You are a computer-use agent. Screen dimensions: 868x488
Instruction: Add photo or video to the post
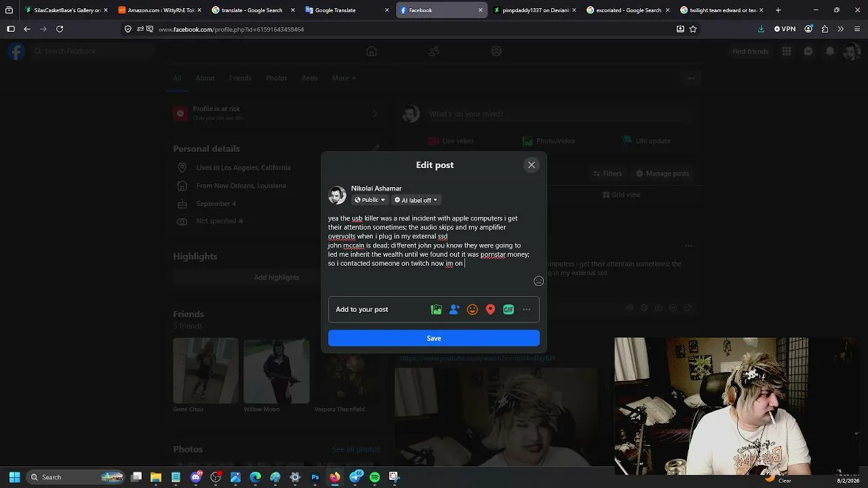(x=436, y=310)
